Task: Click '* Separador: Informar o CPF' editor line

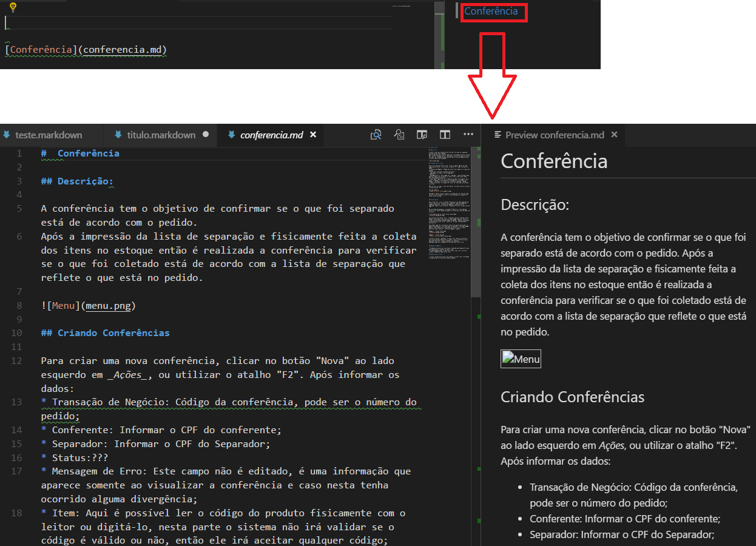Action: (155, 443)
